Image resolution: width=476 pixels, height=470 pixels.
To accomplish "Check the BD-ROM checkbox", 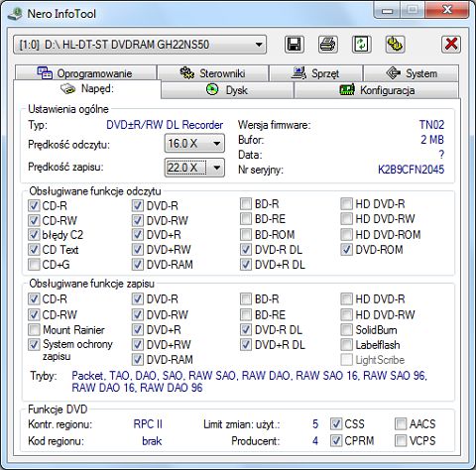I will pyautogui.click(x=246, y=235).
